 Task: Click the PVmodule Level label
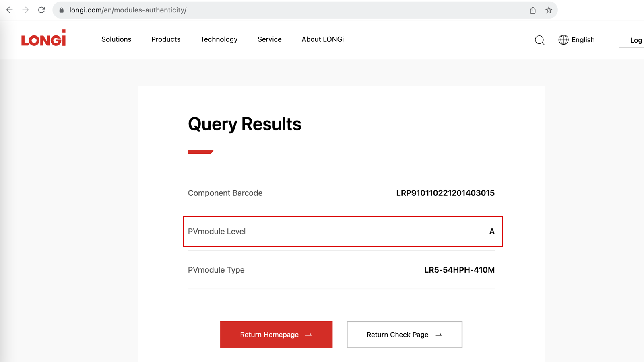(217, 232)
